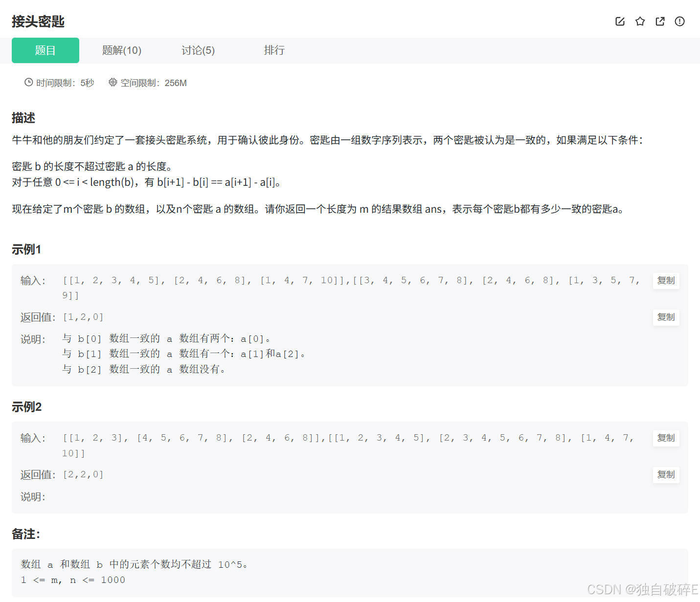
Task: Switch to the 排行 tab
Action: (x=274, y=50)
